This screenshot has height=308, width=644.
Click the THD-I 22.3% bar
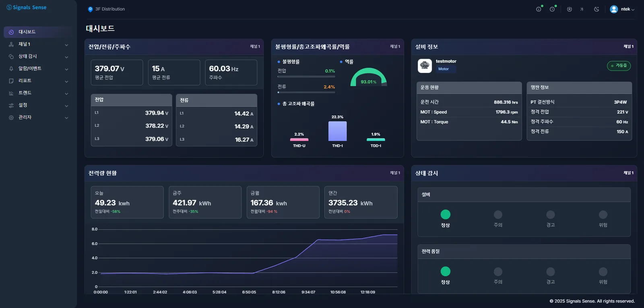337,131
